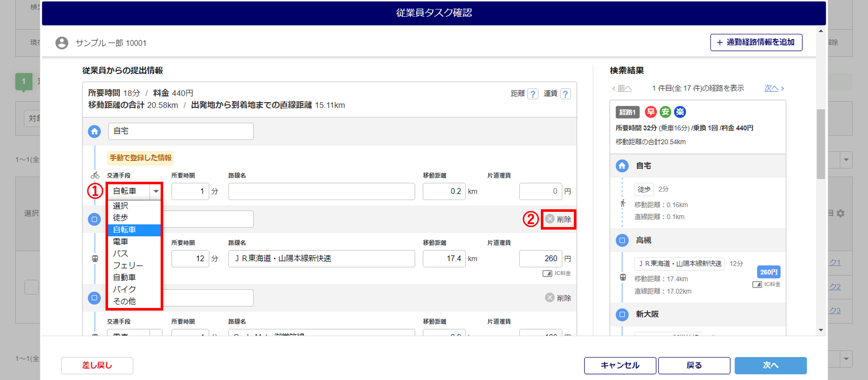
Task: Click the 所要時間 field showing 1 分
Action: 190,191
